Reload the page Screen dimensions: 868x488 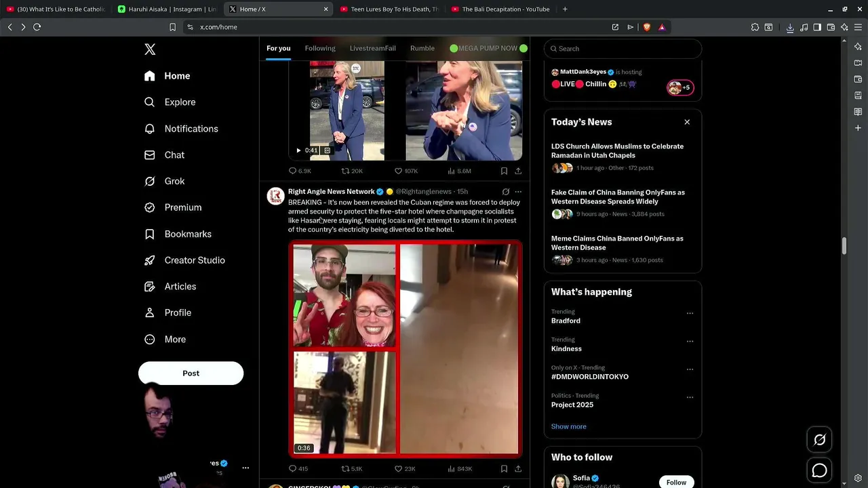tap(37, 27)
